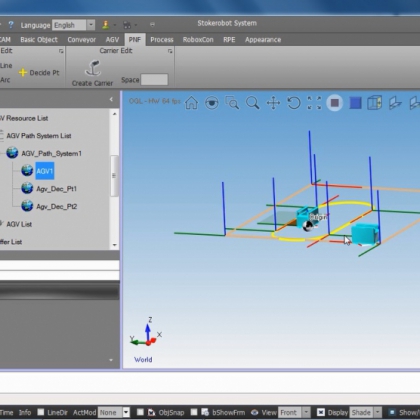Click the zoom window region icon
The width and height of the screenshot is (420, 420).
click(x=232, y=103)
